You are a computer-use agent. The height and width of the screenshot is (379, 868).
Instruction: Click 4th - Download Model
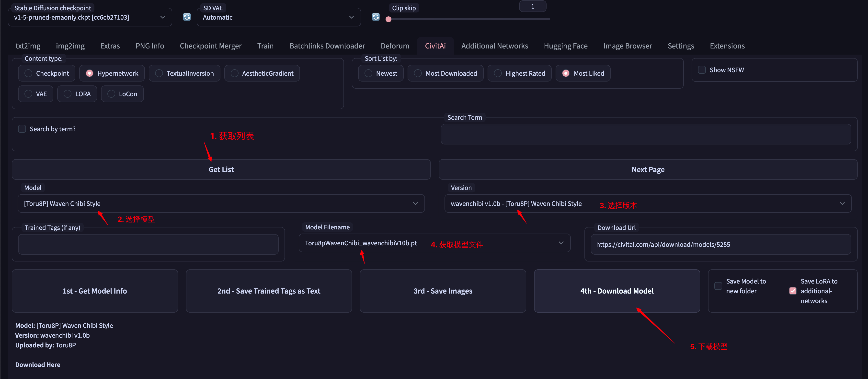(617, 291)
